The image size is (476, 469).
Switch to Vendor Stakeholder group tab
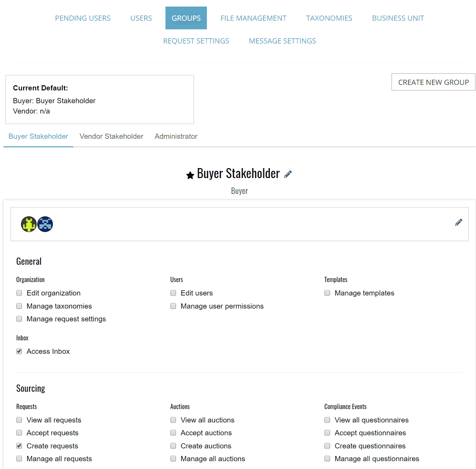111,136
